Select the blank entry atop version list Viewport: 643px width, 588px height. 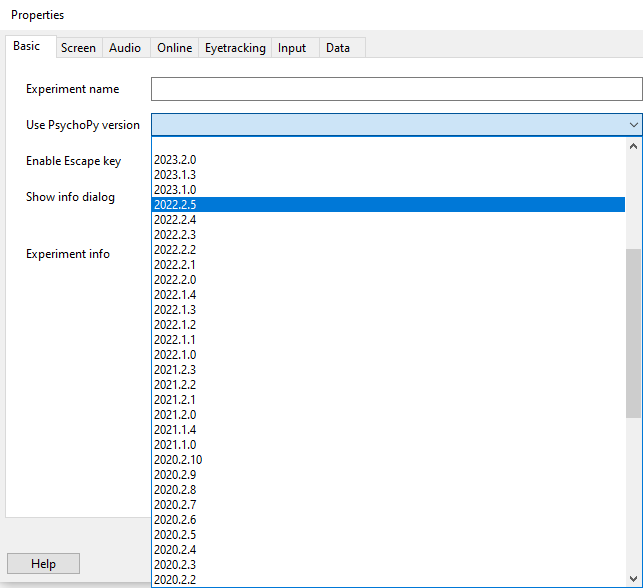point(388,145)
